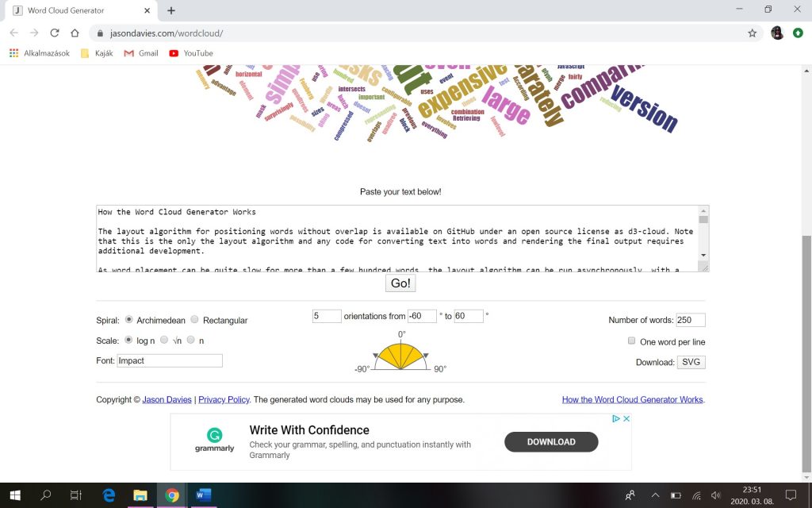Open Microsoft Word from the taskbar
The image size is (812, 508).
pos(204,495)
